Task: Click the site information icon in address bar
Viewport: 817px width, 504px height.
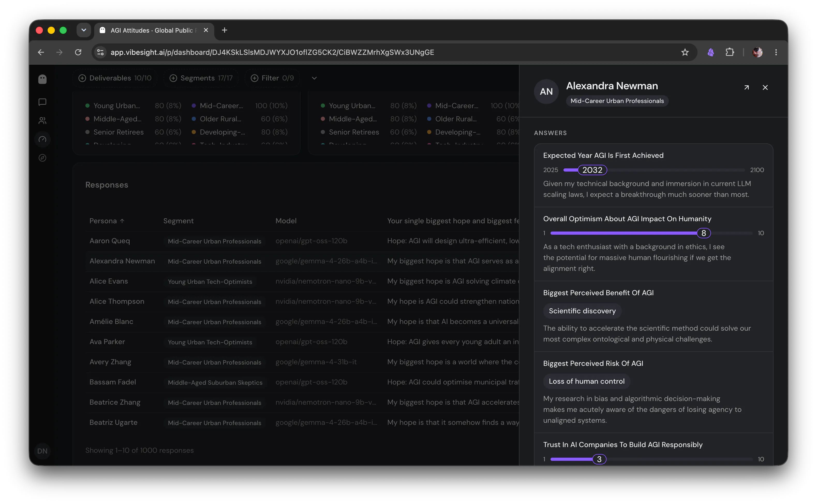Action: pos(100,52)
